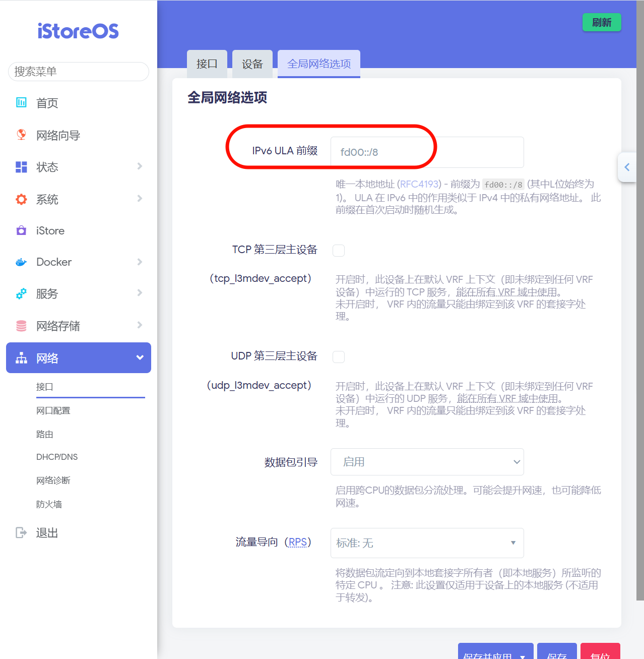Viewport: 644px width, 659px height.
Task: Click the 全局网络选项 heading
Action: click(x=227, y=97)
